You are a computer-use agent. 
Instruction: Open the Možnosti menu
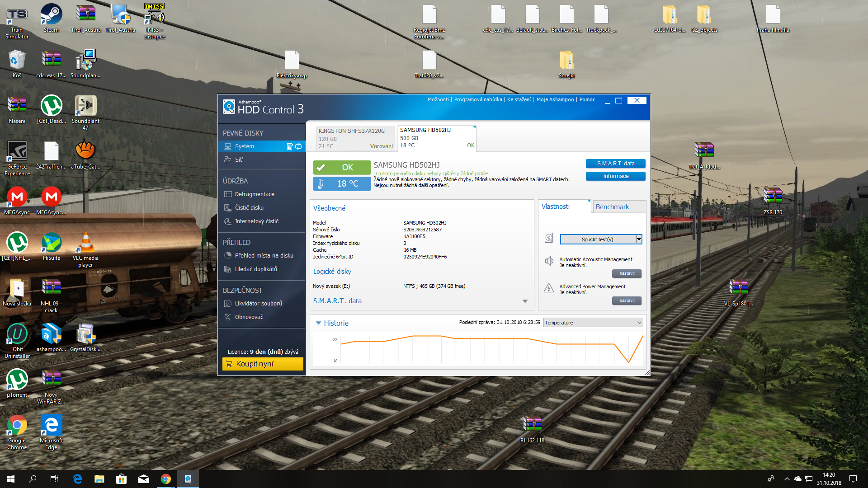(x=438, y=99)
